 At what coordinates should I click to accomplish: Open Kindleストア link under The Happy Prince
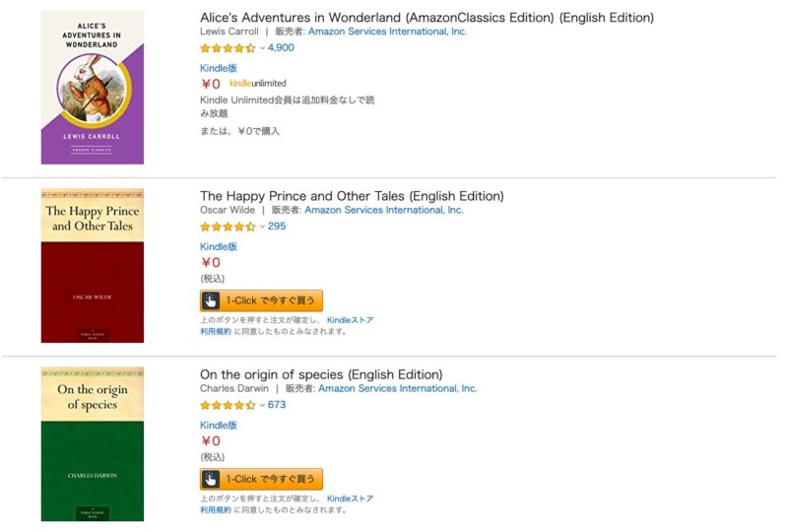click(x=350, y=320)
